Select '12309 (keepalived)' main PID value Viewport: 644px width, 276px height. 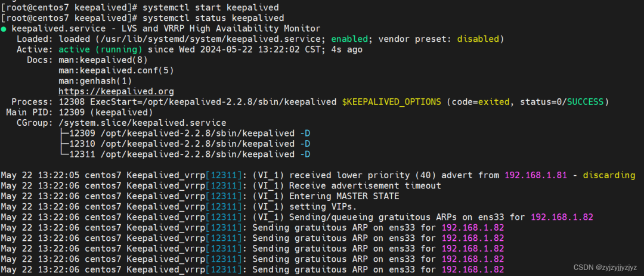pos(106,112)
